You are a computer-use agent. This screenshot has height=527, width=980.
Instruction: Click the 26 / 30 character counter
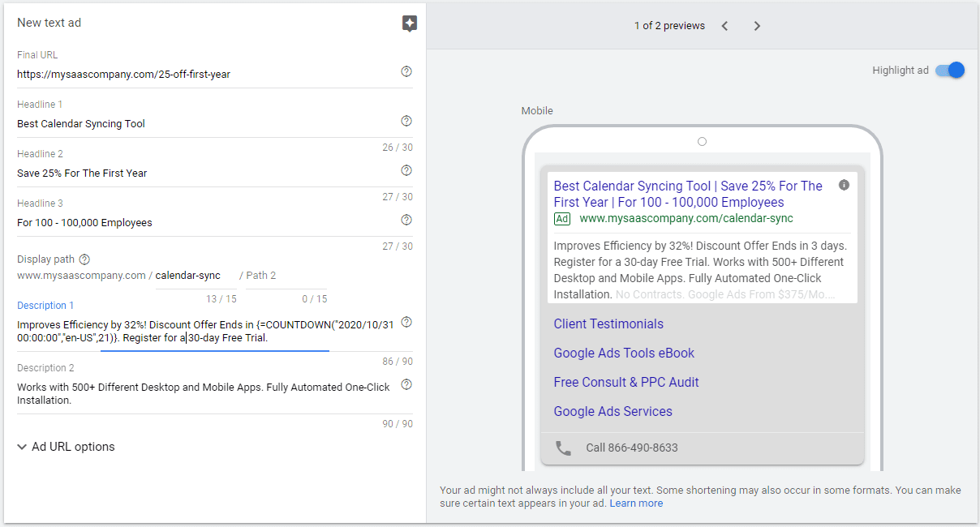click(x=398, y=148)
